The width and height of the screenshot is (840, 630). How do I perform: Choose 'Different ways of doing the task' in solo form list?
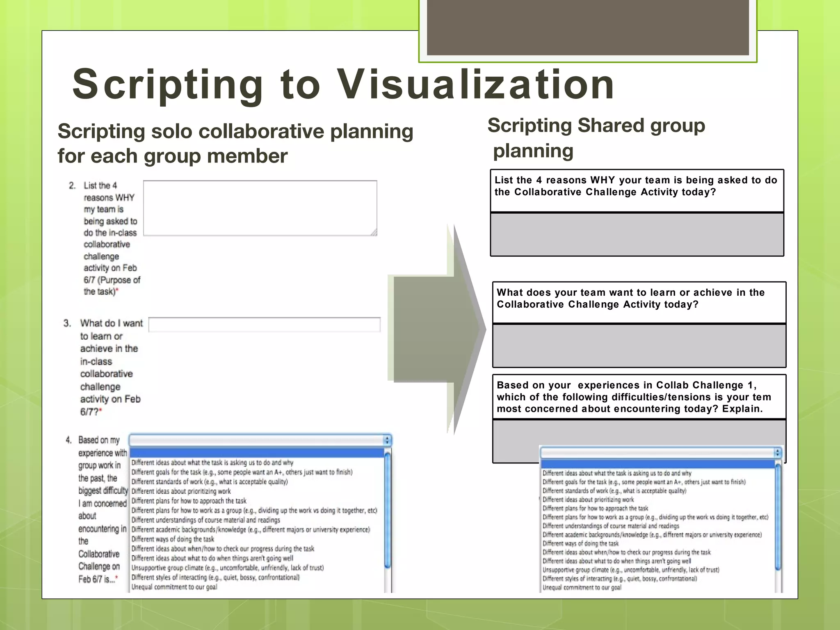173,539
